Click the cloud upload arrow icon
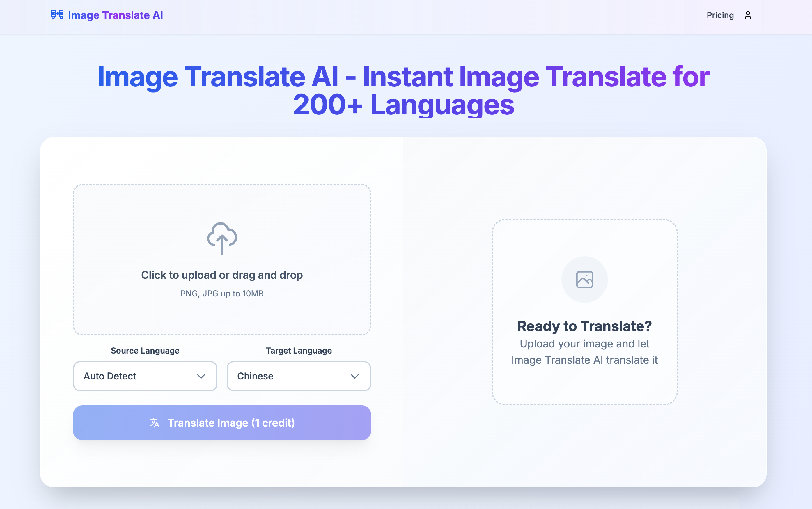Viewport: 812px width, 509px height. (x=222, y=238)
